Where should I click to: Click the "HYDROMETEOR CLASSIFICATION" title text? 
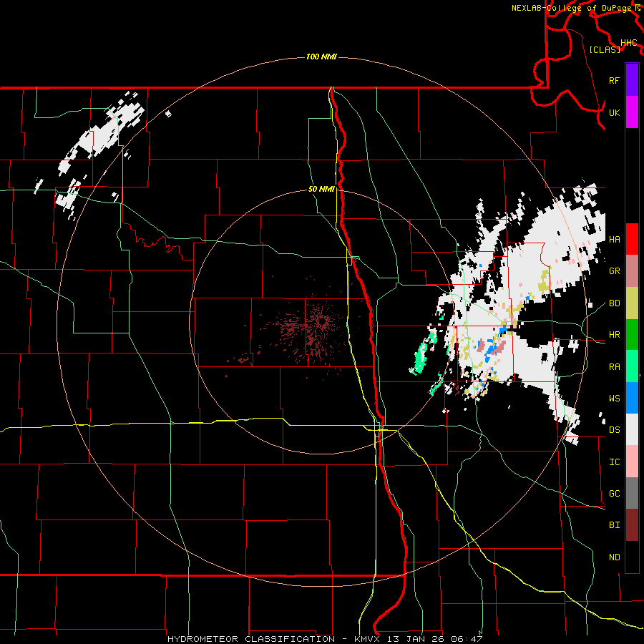click(251, 639)
